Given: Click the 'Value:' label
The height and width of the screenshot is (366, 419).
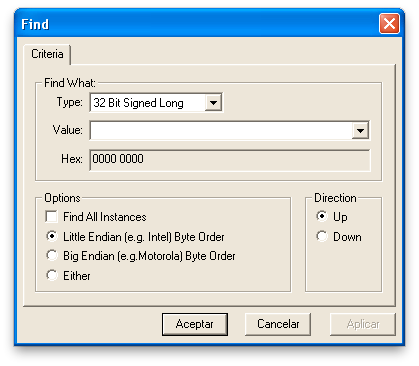Looking at the screenshot, I should [x=67, y=130].
